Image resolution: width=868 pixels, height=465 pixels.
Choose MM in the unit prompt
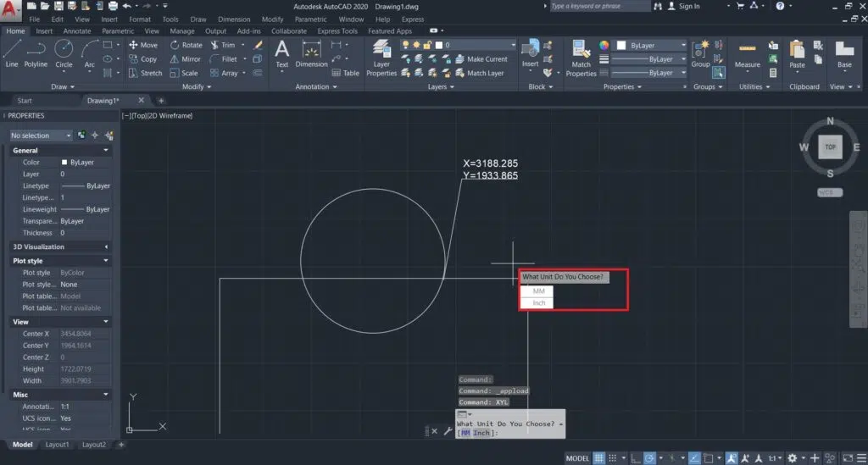tap(538, 291)
